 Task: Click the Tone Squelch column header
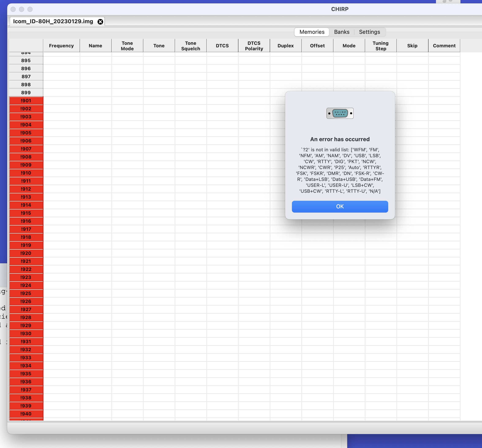(x=191, y=46)
